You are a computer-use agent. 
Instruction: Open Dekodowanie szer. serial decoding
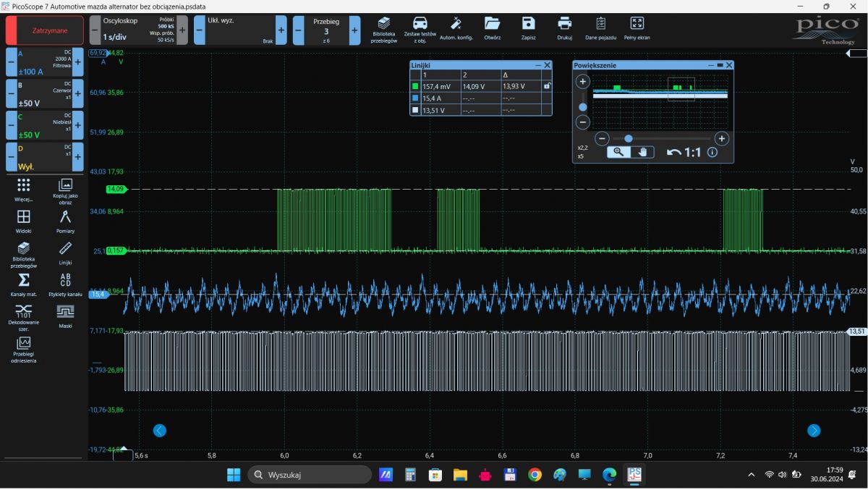[23, 315]
